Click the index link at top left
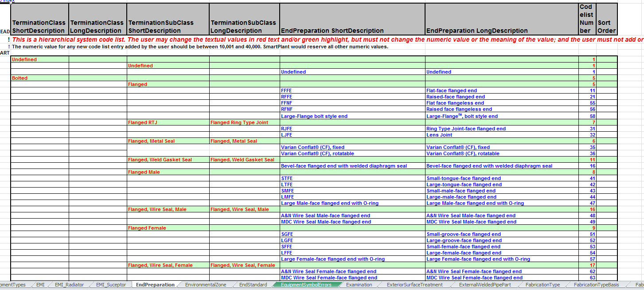The image size is (644, 290). click(7, 1)
